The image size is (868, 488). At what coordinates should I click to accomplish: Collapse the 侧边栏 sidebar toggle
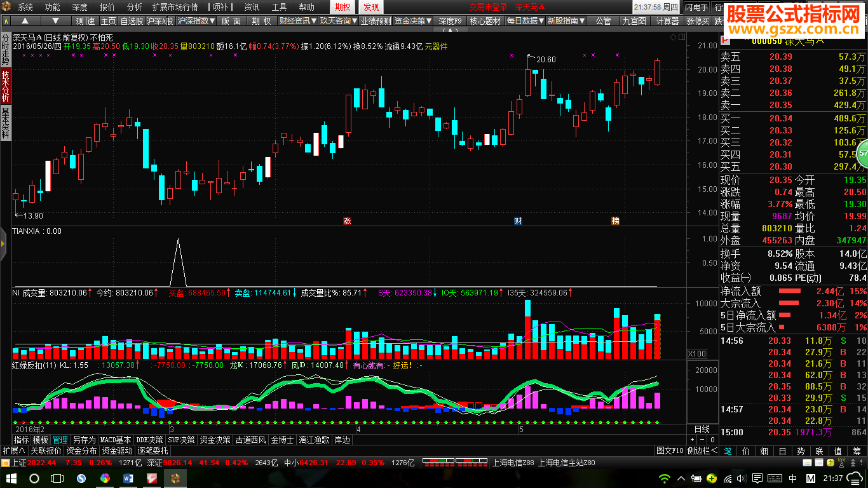tap(702, 451)
